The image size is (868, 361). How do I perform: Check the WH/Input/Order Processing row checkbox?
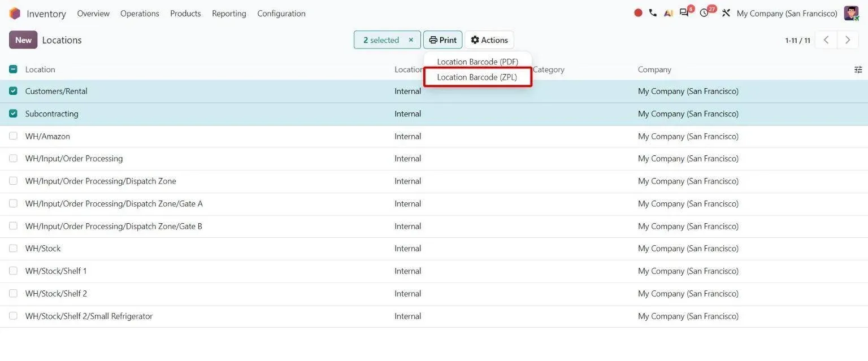tap(13, 159)
